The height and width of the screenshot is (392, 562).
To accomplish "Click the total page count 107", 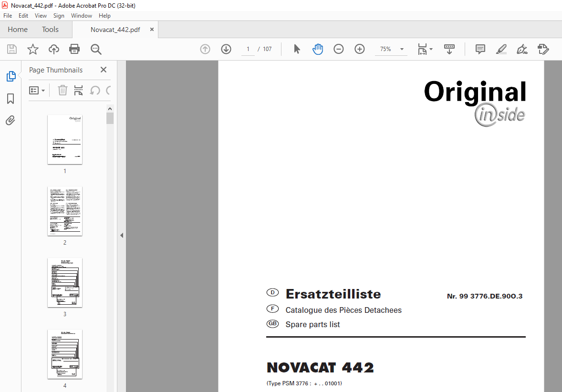I will (267, 49).
